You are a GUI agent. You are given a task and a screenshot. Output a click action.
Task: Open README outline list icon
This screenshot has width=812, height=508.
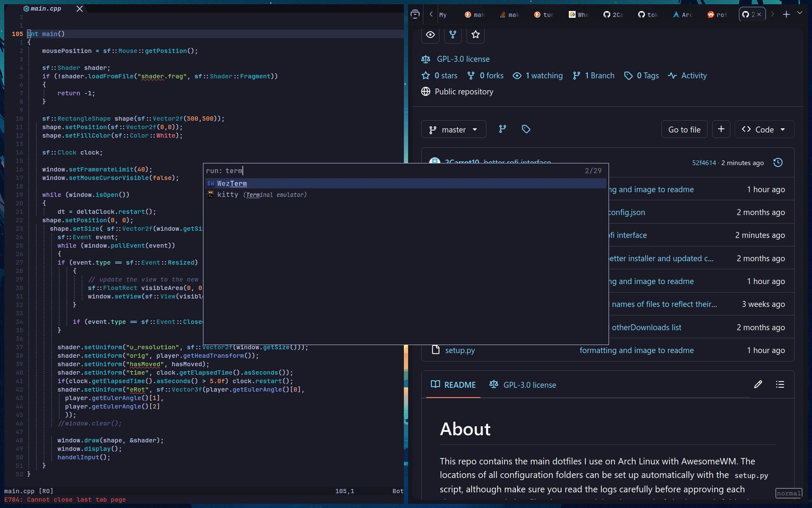tap(780, 384)
